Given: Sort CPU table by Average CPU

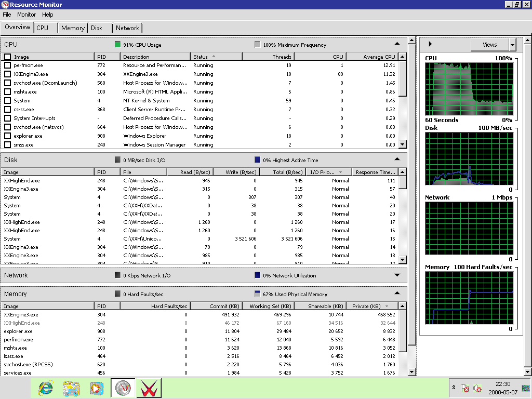Looking at the screenshot, I should (x=372, y=57).
